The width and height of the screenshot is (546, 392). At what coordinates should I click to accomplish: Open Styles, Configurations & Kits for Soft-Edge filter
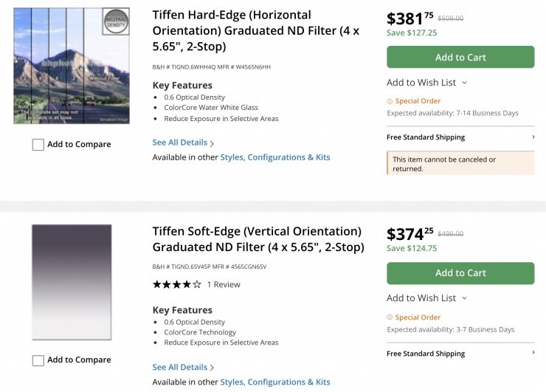pyautogui.click(x=275, y=382)
